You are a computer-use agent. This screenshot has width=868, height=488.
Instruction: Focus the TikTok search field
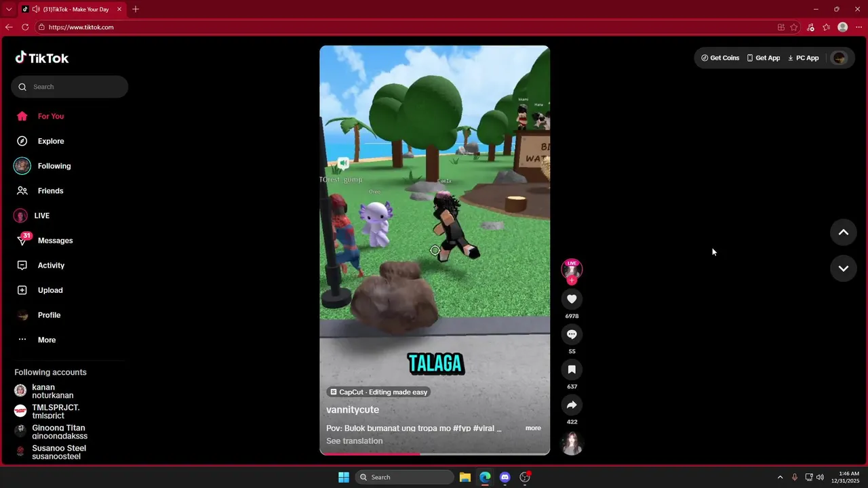69,87
